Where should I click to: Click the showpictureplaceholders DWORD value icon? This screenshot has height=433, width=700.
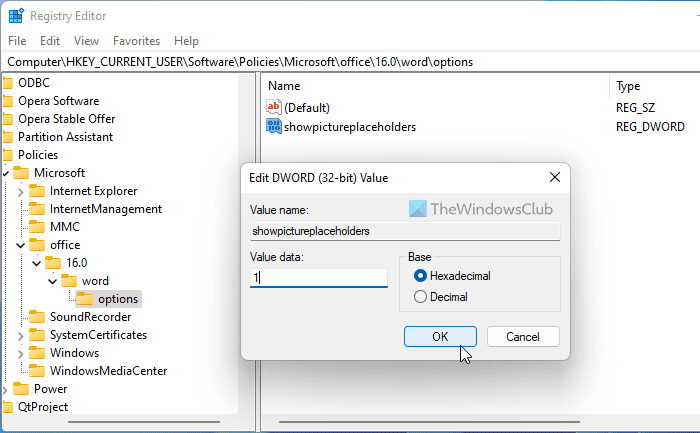pos(274,126)
